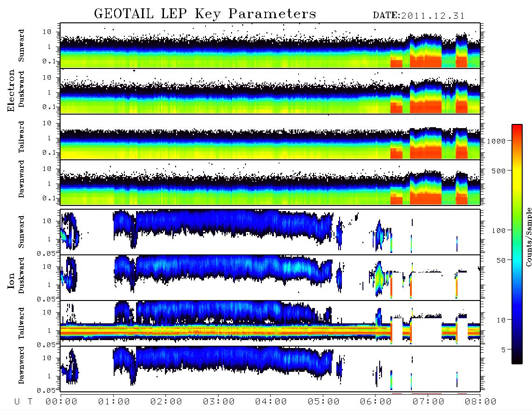This screenshot has height=410, width=532.
Task: Click the 07:00 time axis label
Action: point(428,402)
